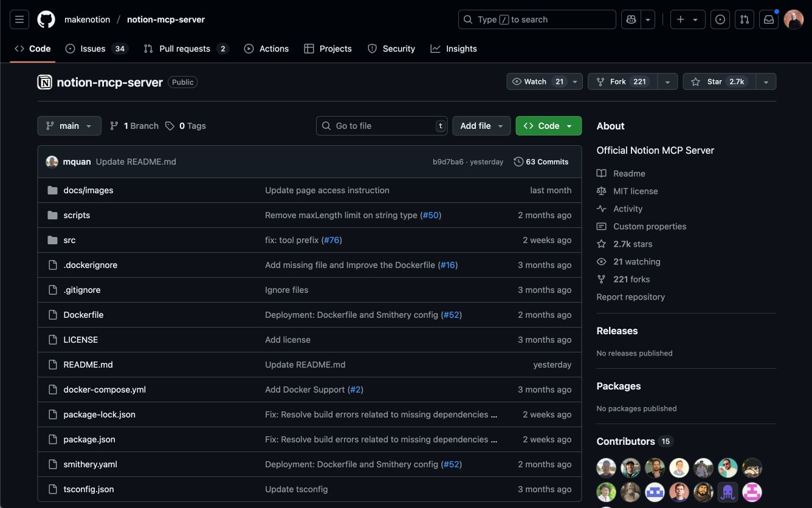Open the notifications inbox icon
Screen dimensions: 812x508
tap(769, 19)
